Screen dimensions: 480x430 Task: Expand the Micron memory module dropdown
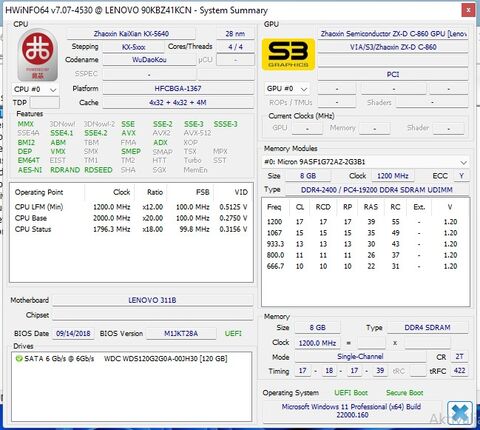(x=366, y=162)
